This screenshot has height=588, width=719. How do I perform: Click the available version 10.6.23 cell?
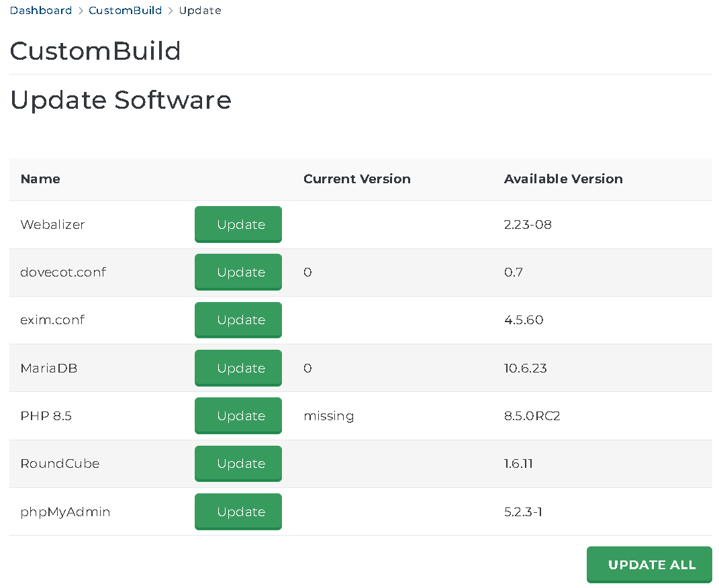tap(525, 369)
